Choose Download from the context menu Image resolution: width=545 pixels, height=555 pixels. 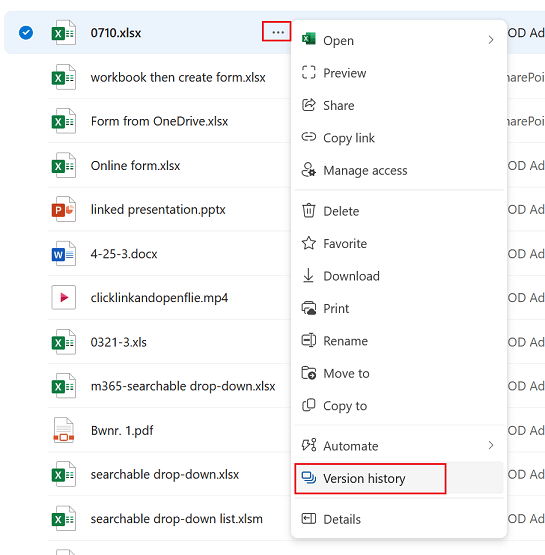399,276
